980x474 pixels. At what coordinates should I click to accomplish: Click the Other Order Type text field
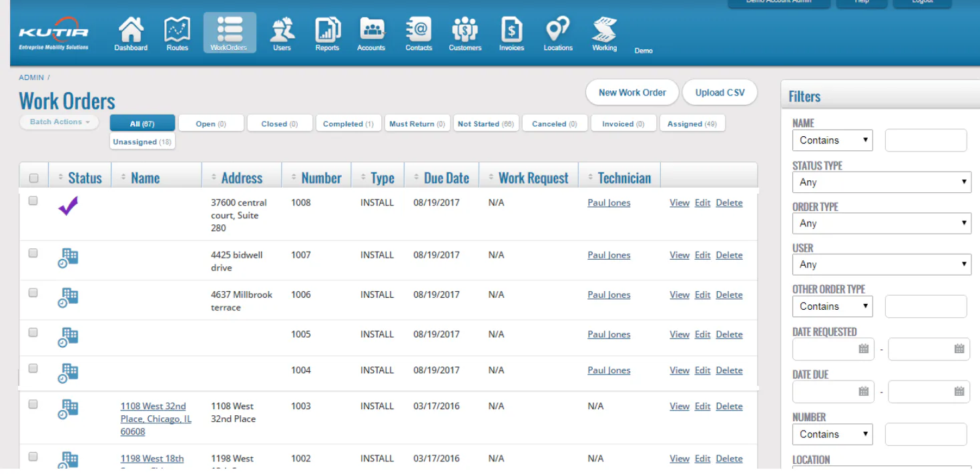coord(926,306)
